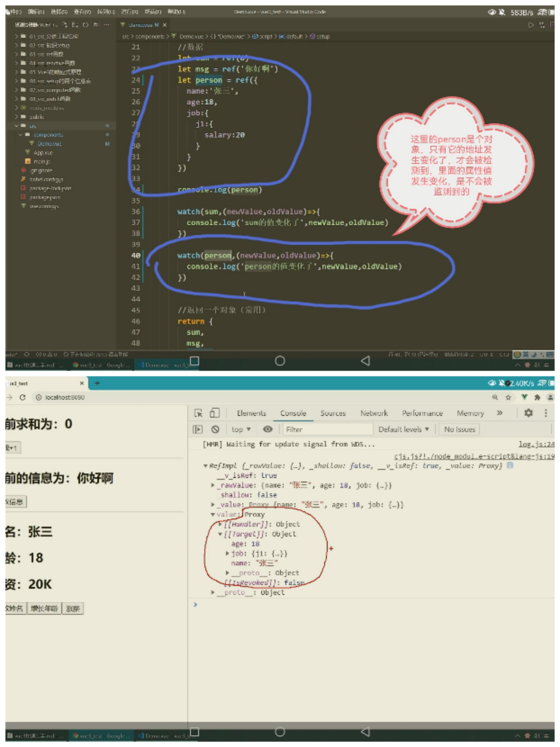
Task: Activate the inspect element picker icon
Action: pyautogui.click(x=198, y=413)
